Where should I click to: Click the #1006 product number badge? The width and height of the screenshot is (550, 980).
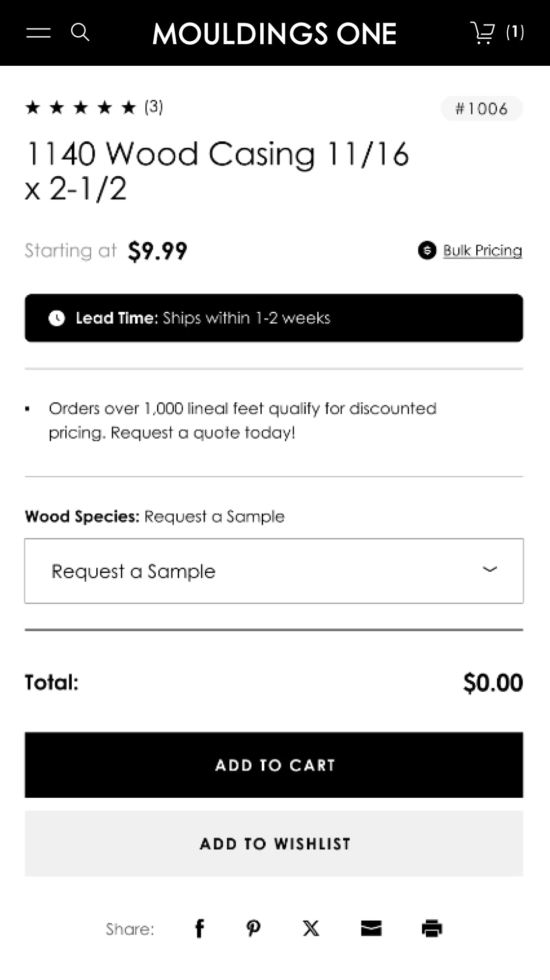481,109
